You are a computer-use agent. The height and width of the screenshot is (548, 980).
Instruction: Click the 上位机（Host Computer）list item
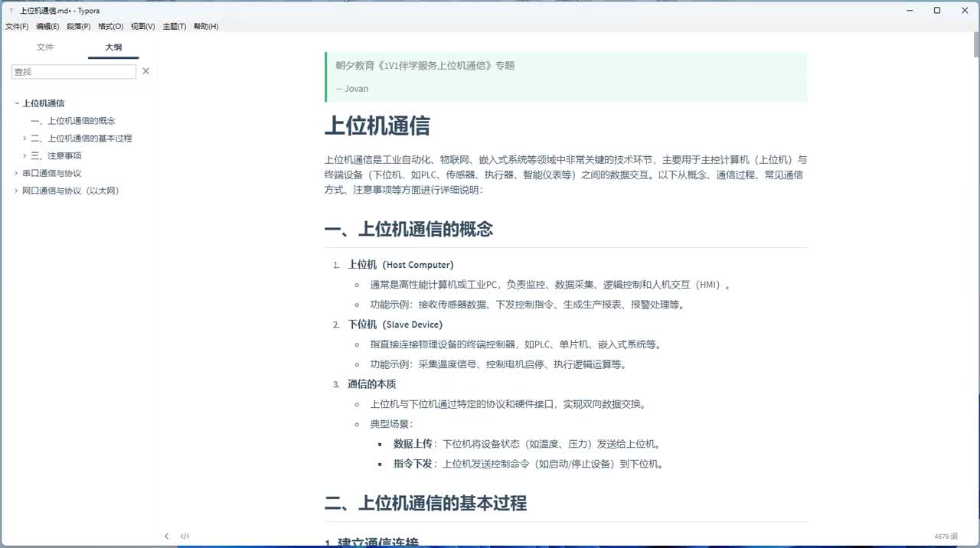[400, 265]
